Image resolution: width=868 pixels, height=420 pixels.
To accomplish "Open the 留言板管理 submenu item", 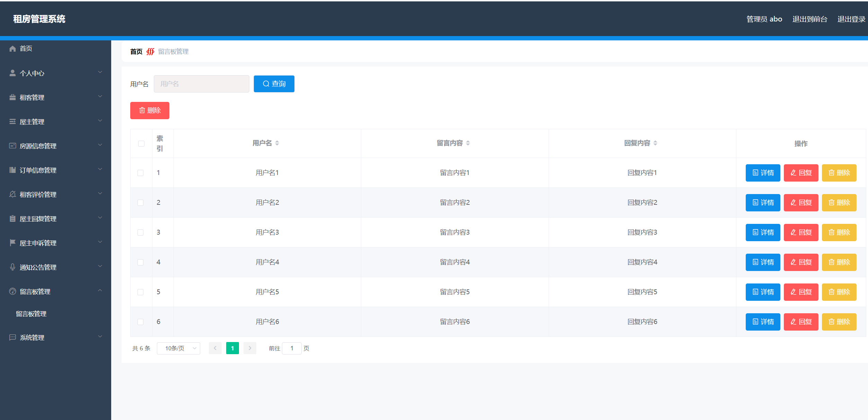I will (31, 314).
